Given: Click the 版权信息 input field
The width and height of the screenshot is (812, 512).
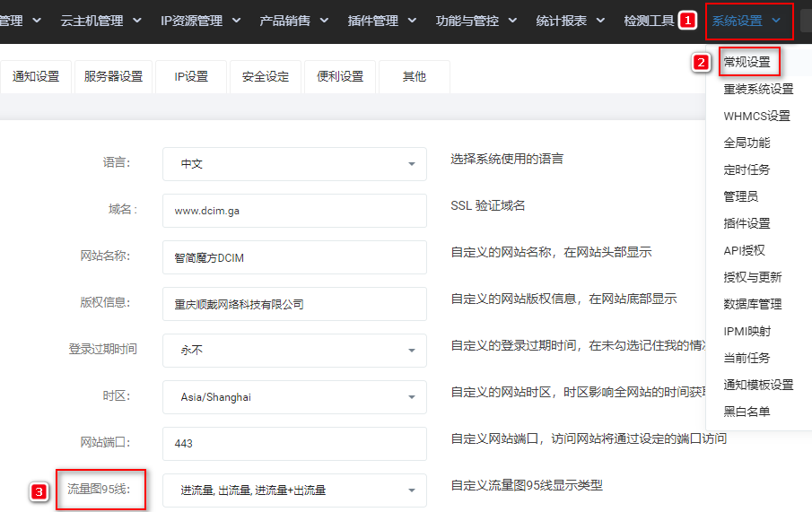Looking at the screenshot, I should point(294,304).
